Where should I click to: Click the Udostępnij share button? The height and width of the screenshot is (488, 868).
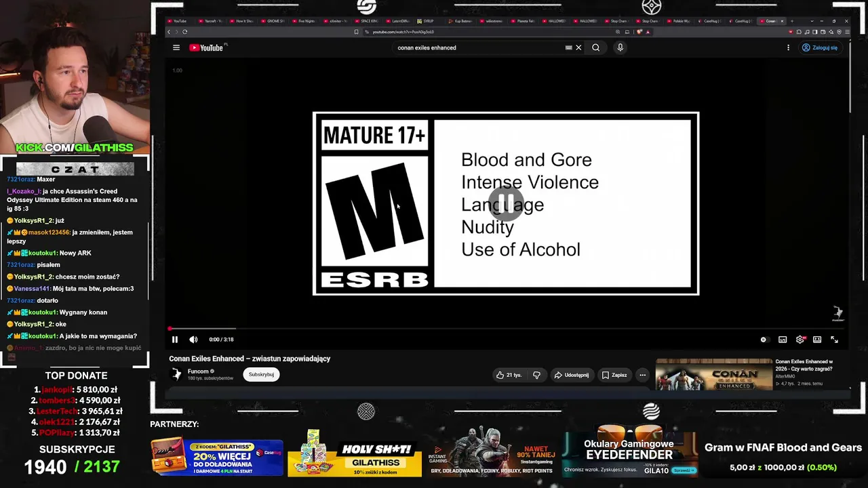click(571, 375)
